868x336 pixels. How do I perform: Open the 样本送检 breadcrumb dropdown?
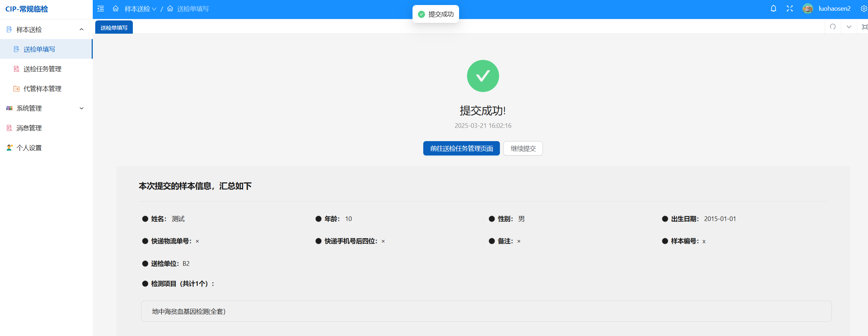140,9
